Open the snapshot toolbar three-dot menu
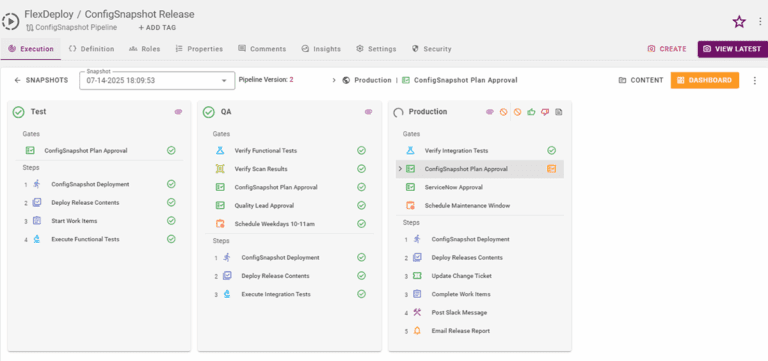This screenshot has height=361, width=768. [x=755, y=80]
